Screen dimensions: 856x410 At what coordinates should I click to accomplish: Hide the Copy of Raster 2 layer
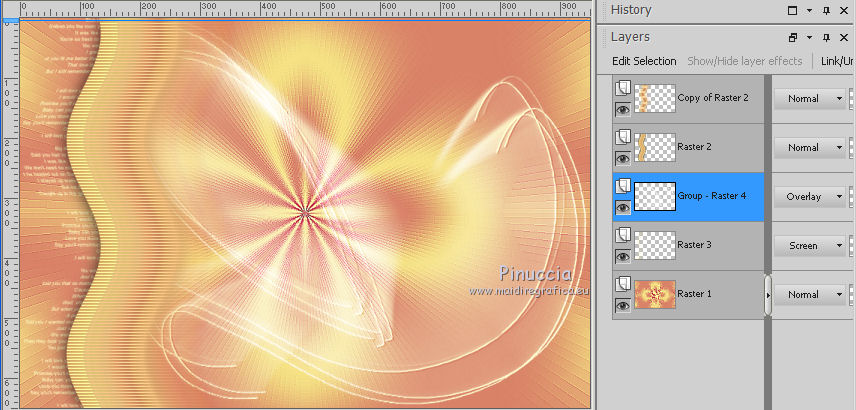click(x=623, y=110)
